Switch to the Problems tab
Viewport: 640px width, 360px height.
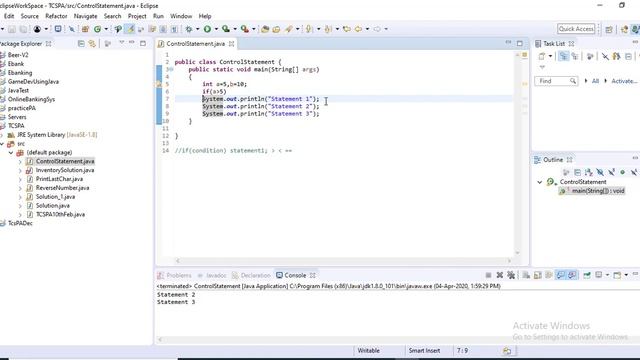click(x=174, y=276)
